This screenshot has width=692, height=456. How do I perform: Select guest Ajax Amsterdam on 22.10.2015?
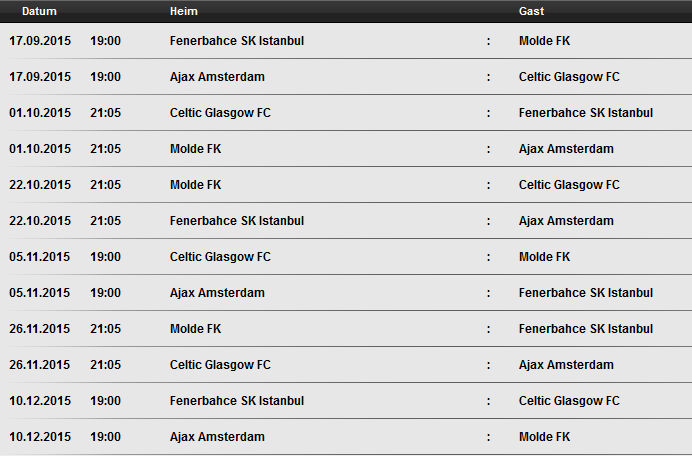click(566, 221)
